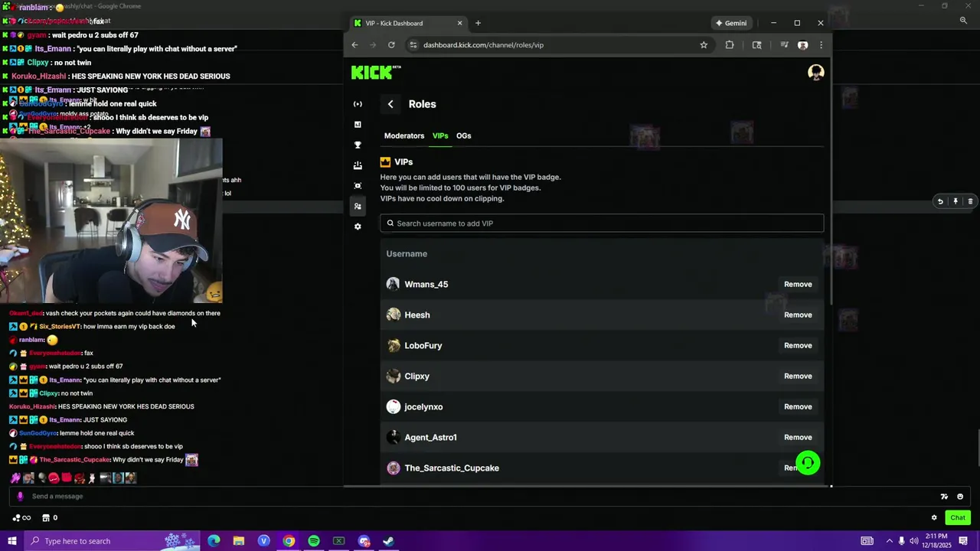Open site info icon in address bar
The height and width of the screenshot is (551, 980).
413,45
